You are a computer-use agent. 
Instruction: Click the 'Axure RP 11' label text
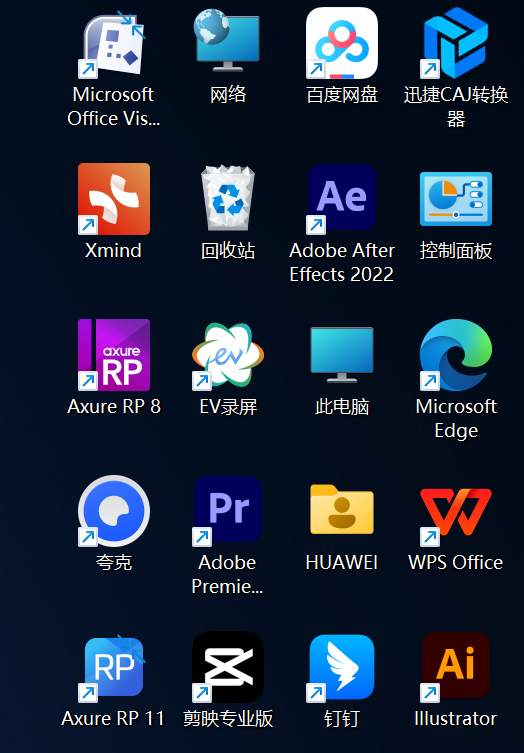(x=113, y=719)
